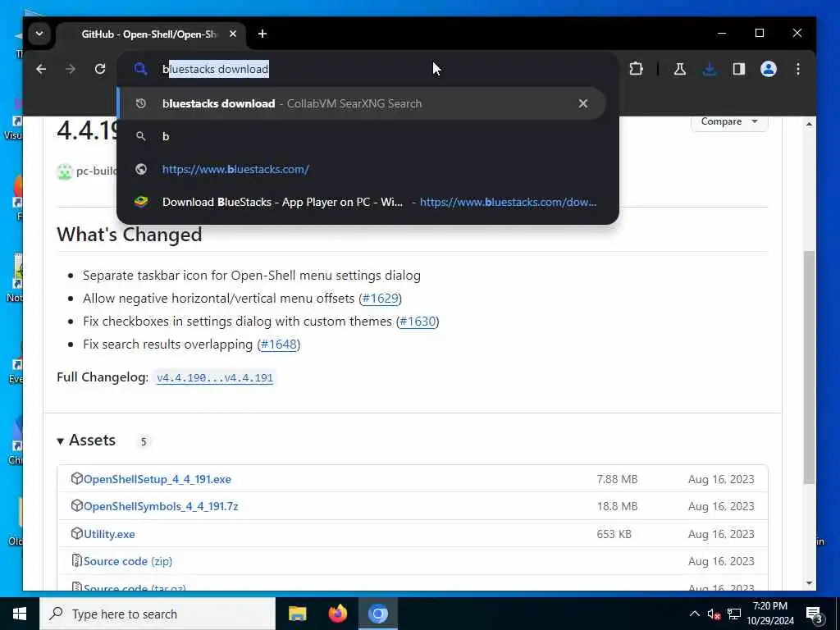Click the "7.88 MB" file size
The width and height of the screenshot is (840, 630).
[x=617, y=479]
